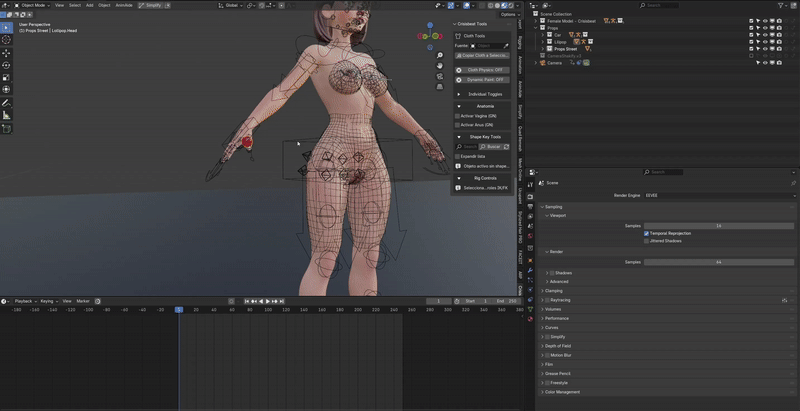This screenshot has height=411, width=800.
Task: Toggle the Cloth Physics: OFF button
Action: pos(482,70)
